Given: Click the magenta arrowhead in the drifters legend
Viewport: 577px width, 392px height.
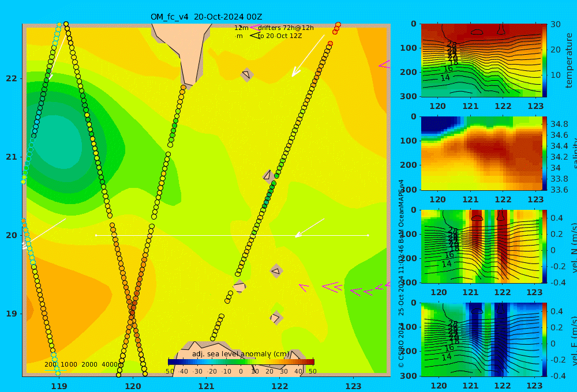Looking at the screenshot, I should [x=254, y=28].
